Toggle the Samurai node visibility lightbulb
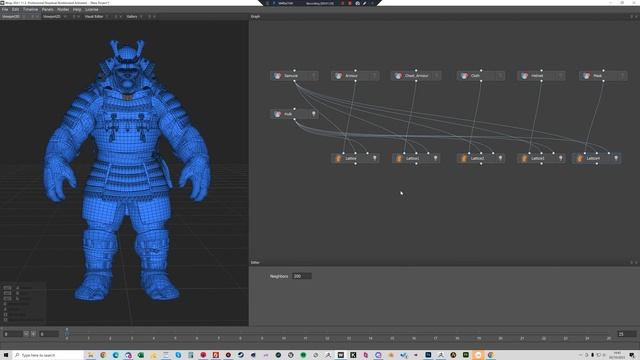 [314, 76]
